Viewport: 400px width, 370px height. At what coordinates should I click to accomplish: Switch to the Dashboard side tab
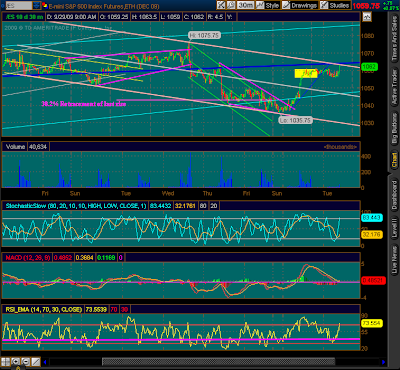[394, 195]
